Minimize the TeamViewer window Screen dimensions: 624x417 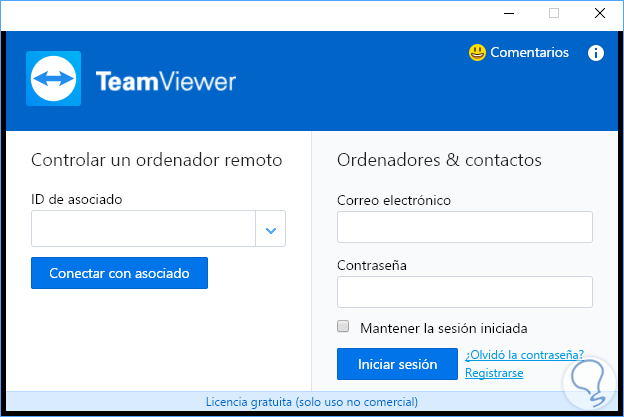pyautogui.click(x=509, y=14)
